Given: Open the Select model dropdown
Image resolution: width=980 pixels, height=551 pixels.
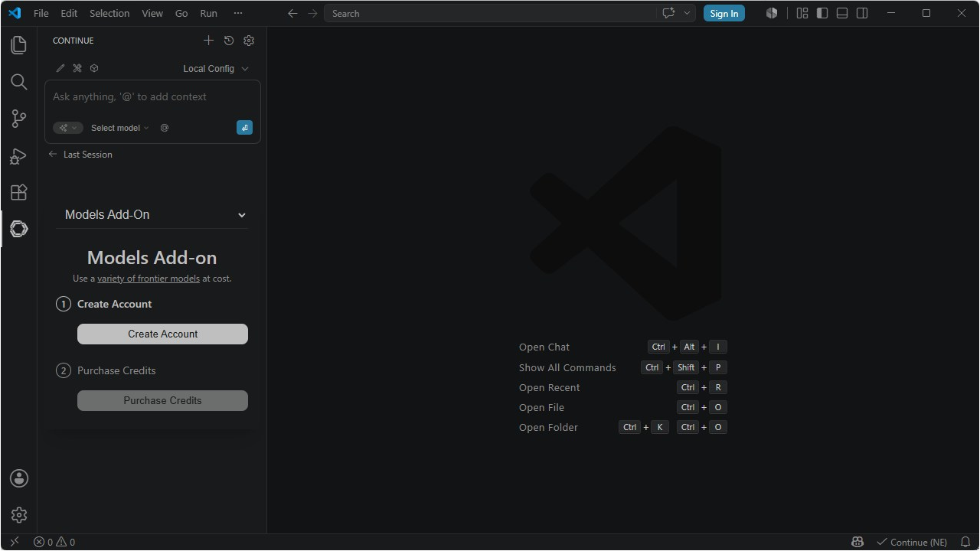Looking at the screenshot, I should [119, 128].
